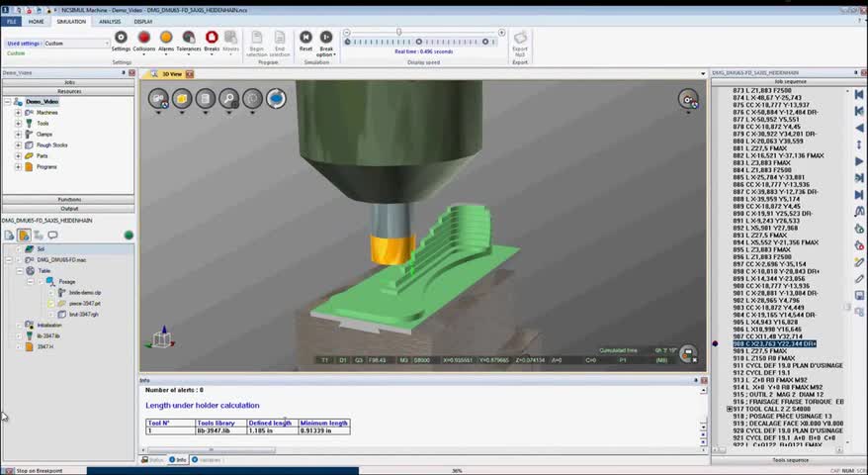Click the orange Alarms icon
This screenshot has width=868, height=475.
[x=166, y=38]
